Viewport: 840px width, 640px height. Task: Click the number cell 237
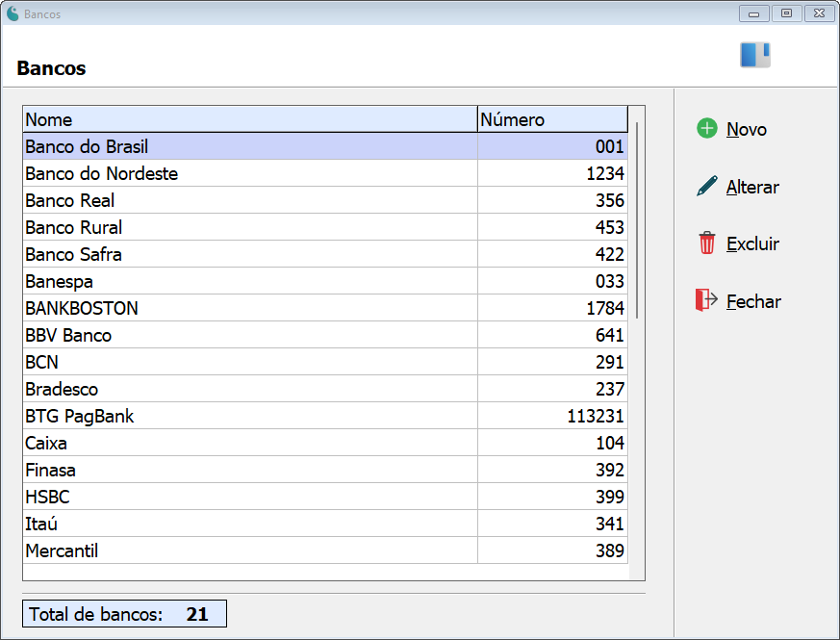(x=552, y=389)
